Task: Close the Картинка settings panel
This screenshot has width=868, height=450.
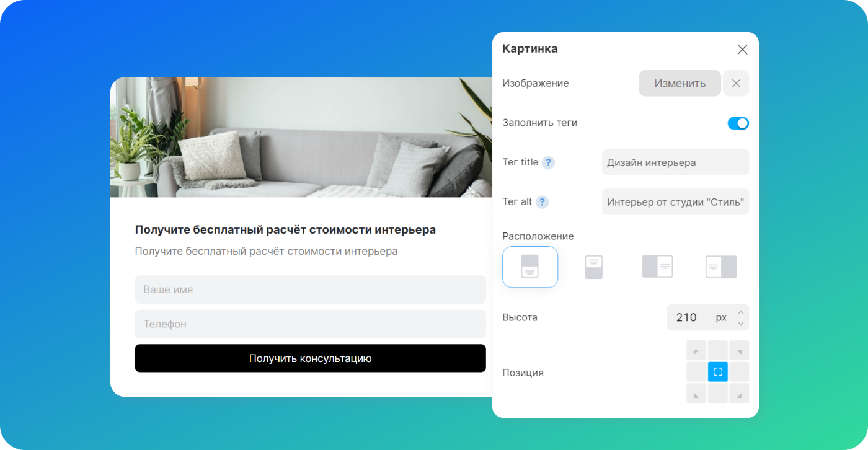Action: pos(742,50)
